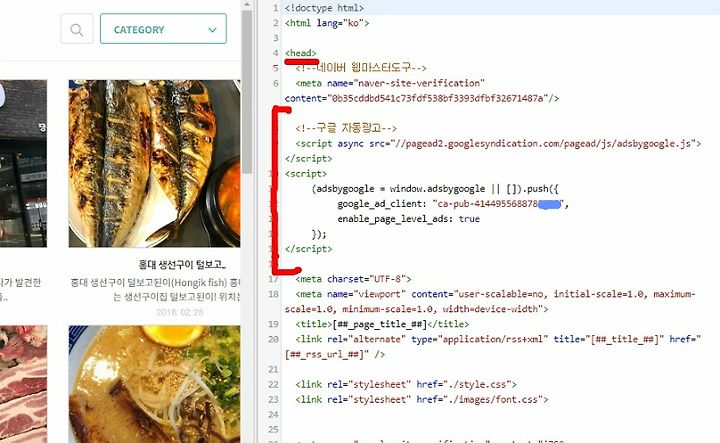Click the './images/font.css' stylesheet line
Viewport: 720px width, 443px height.
click(x=422, y=399)
